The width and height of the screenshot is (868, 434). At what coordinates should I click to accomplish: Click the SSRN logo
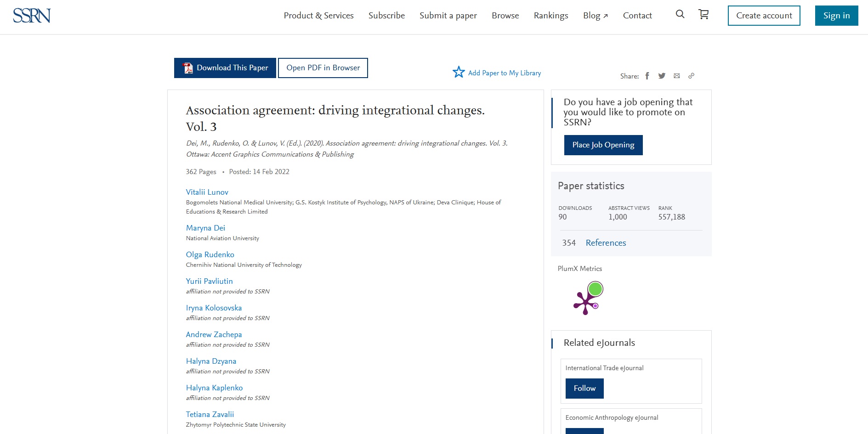pos(32,16)
